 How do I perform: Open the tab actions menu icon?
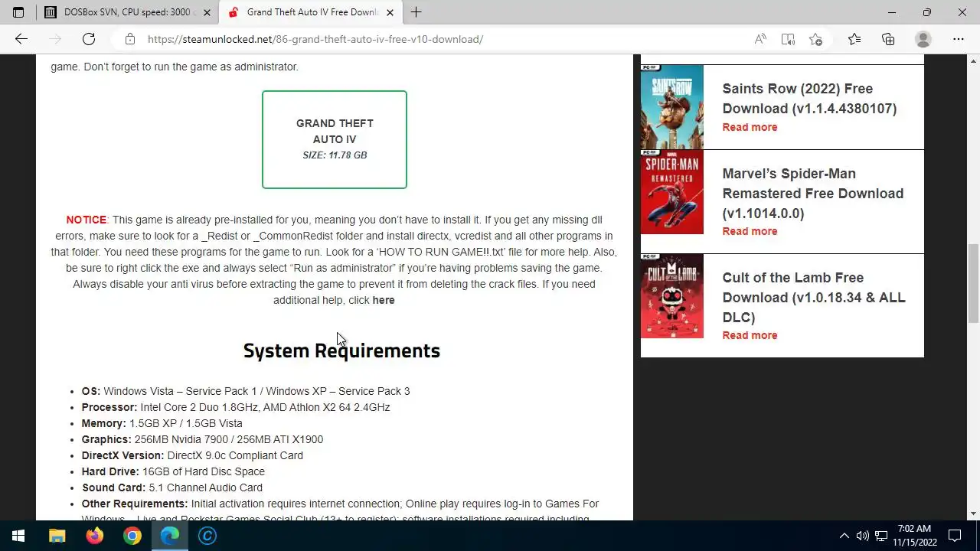click(18, 12)
